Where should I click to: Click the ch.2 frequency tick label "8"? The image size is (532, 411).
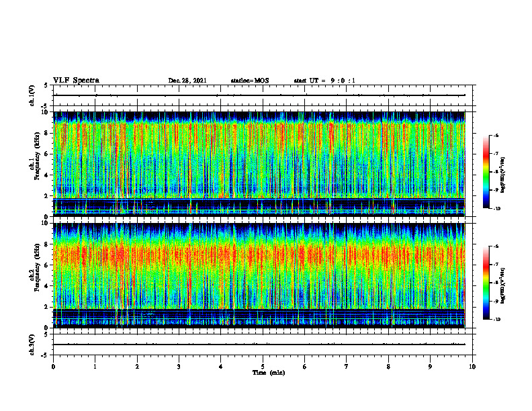46,244
